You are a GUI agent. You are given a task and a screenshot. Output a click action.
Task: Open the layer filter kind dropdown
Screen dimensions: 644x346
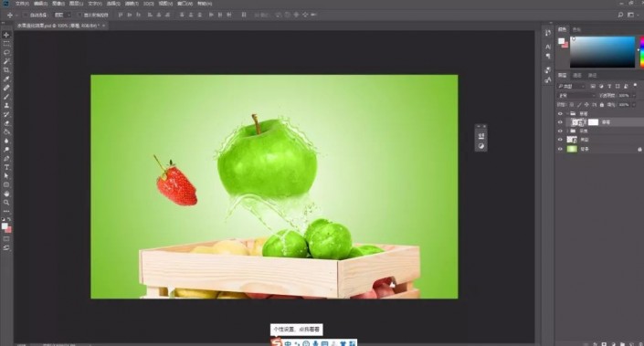[x=571, y=86]
